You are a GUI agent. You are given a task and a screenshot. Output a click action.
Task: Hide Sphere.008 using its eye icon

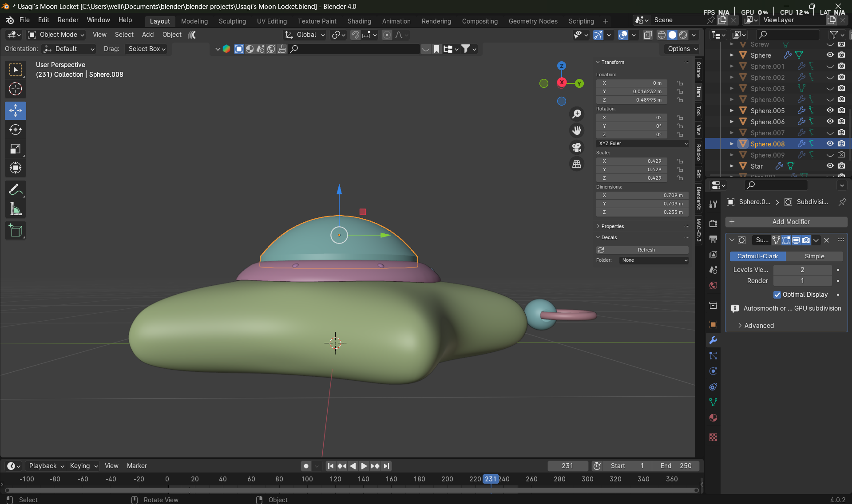[x=830, y=143]
